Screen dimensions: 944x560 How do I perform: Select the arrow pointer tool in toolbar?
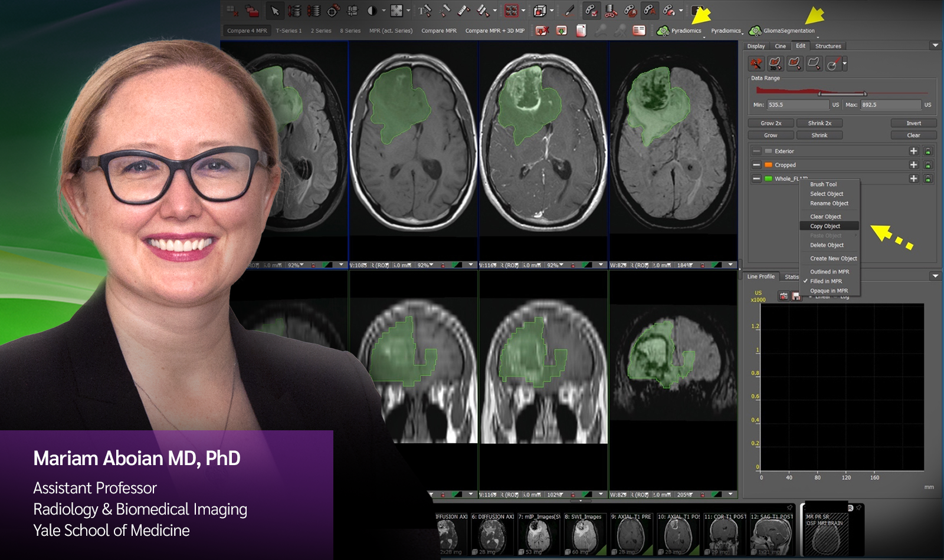point(275,11)
